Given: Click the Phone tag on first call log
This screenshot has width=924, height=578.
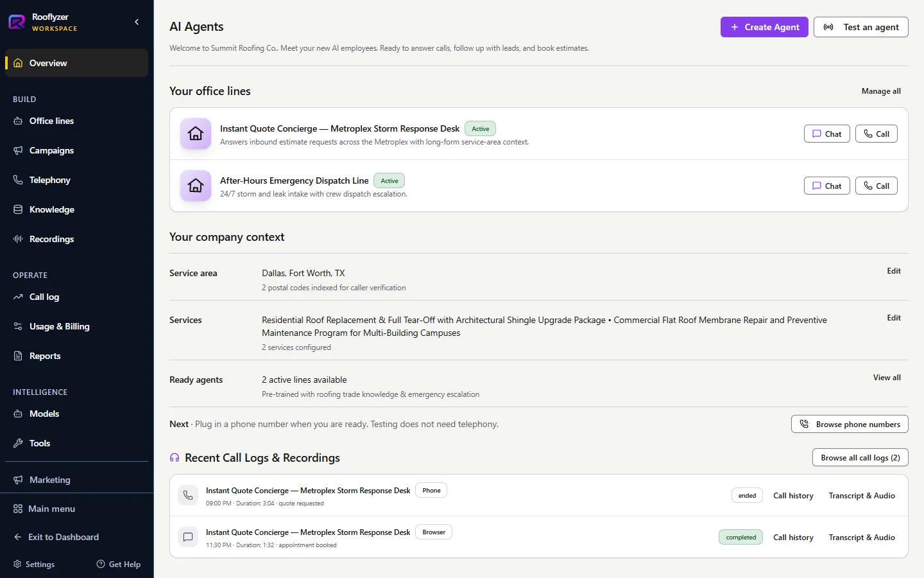Looking at the screenshot, I should [431, 490].
